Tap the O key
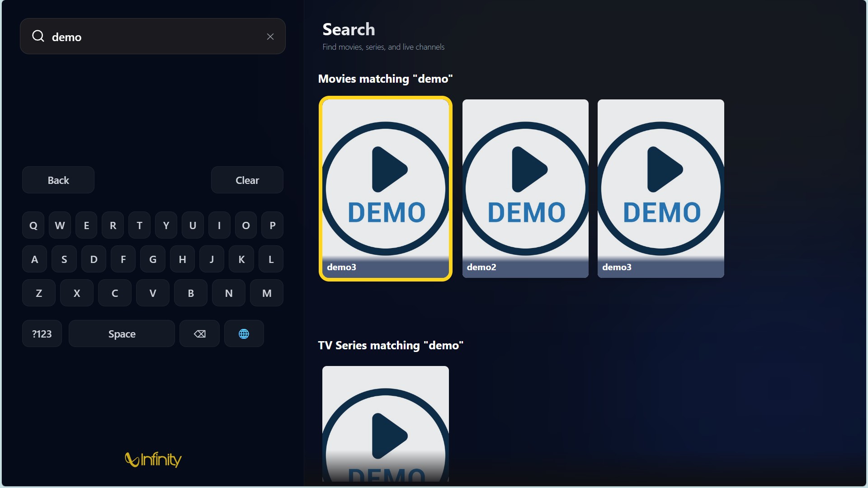Image resolution: width=868 pixels, height=488 pixels. [246, 225]
